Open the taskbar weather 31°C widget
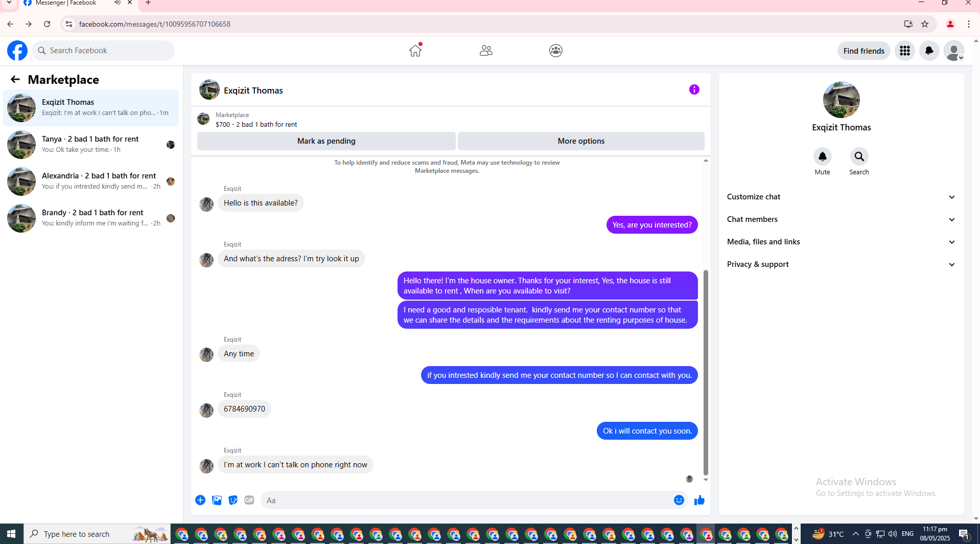 click(x=828, y=534)
